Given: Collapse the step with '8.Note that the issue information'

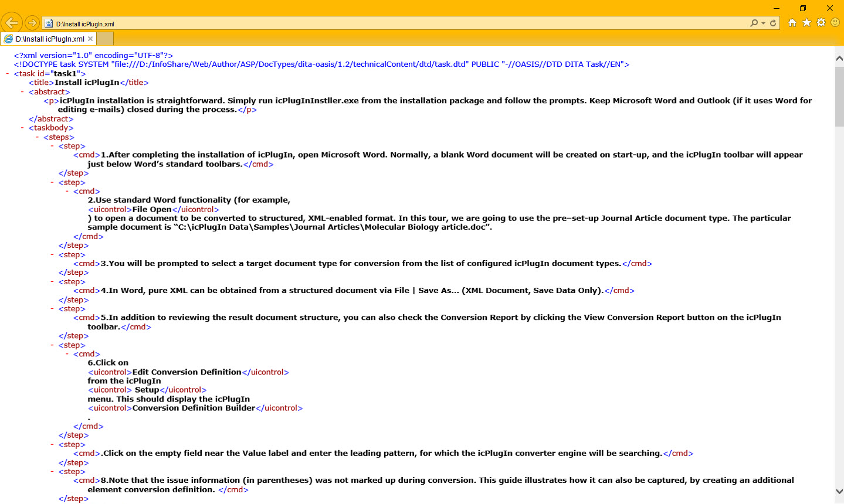Looking at the screenshot, I should pyautogui.click(x=52, y=471).
